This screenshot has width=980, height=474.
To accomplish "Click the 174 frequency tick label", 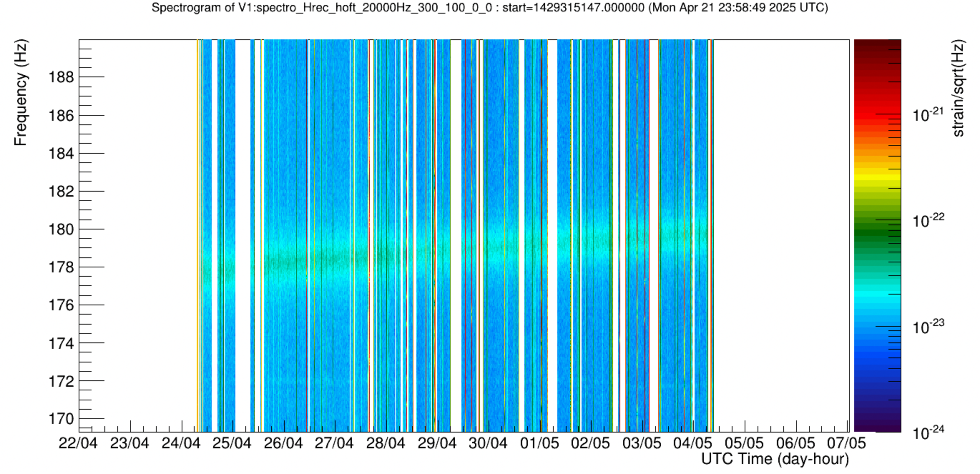I will (x=61, y=344).
